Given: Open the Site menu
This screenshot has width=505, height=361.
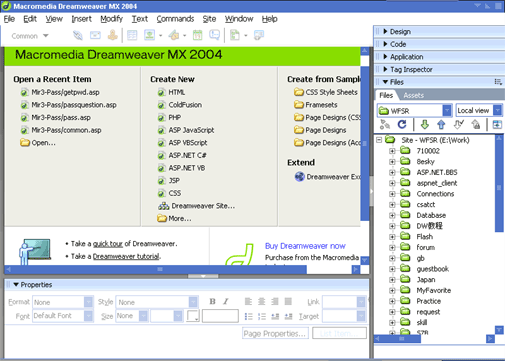Looking at the screenshot, I should [209, 19].
